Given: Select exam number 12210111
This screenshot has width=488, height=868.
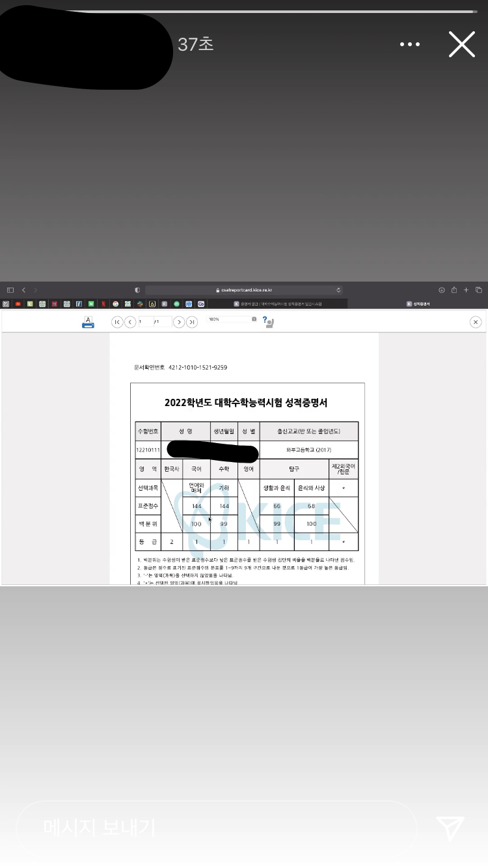Looking at the screenshot, I should (148, 450).
